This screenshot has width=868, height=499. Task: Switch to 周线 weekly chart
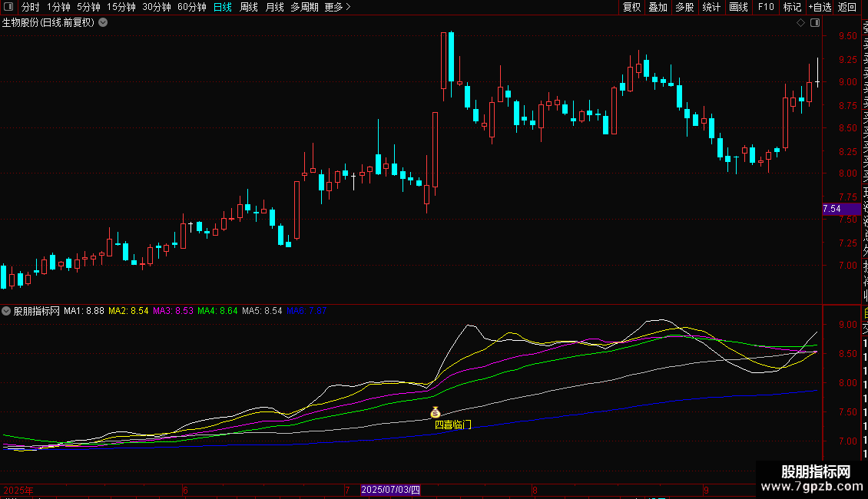tap(248, 7)
